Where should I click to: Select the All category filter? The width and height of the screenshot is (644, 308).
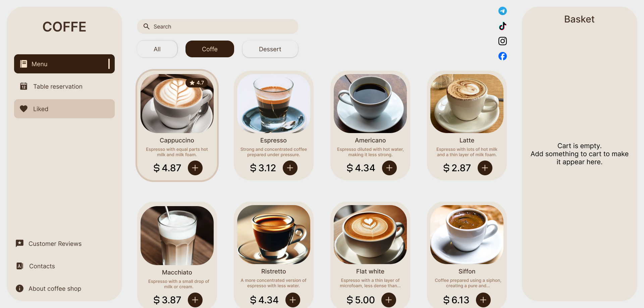[157, 49]
